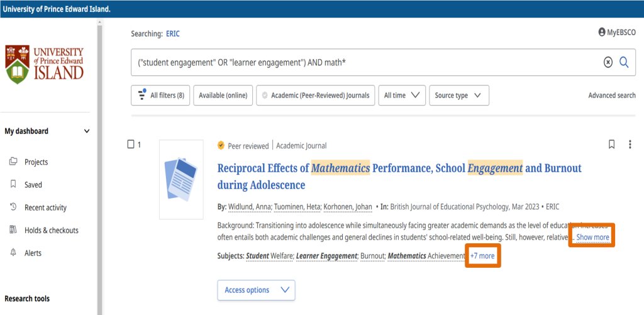Click the Advanced search link
Screen dimensions: 644x315
coord(611,96)
